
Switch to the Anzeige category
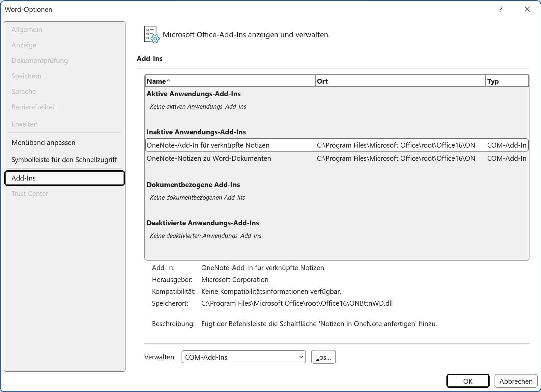coord(24,45)
